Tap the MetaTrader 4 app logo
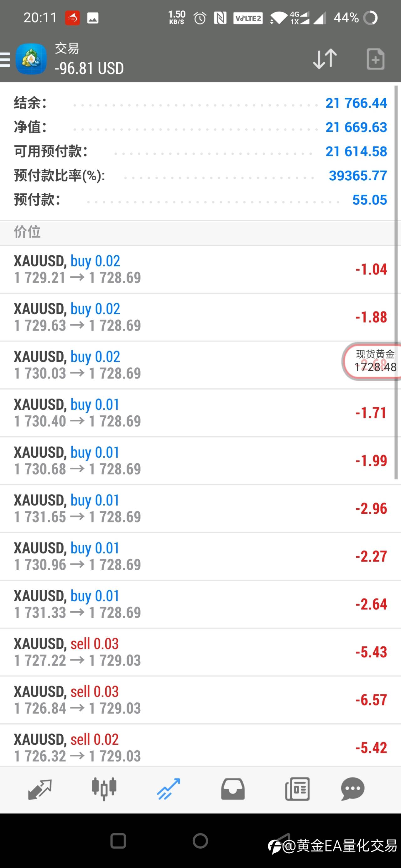Screen dimensions: 401x868 pos(31,59)
